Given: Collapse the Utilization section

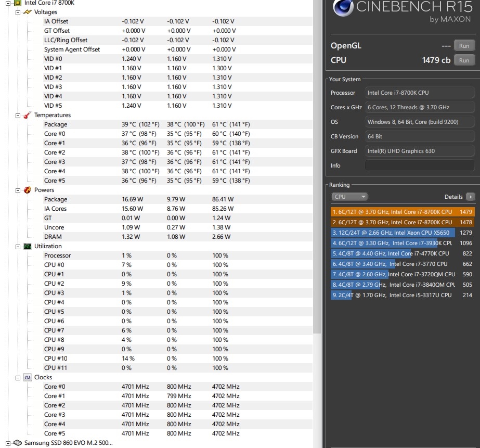Looking at the screenshot, I should (x=18, y=247).
